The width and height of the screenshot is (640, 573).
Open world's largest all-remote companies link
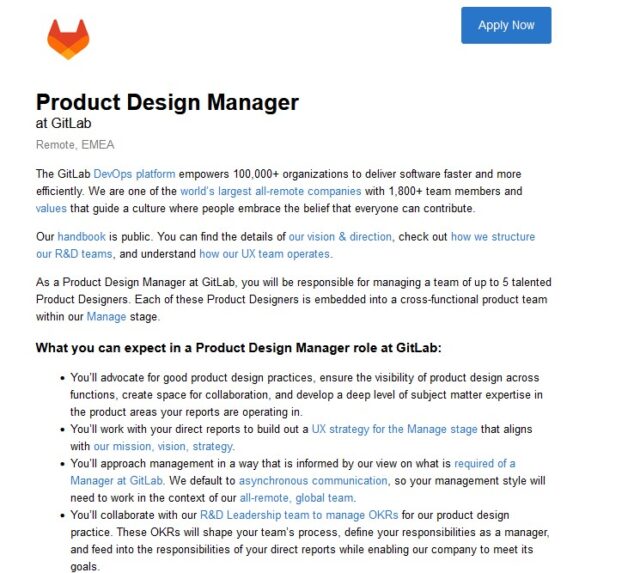point(271,191)
